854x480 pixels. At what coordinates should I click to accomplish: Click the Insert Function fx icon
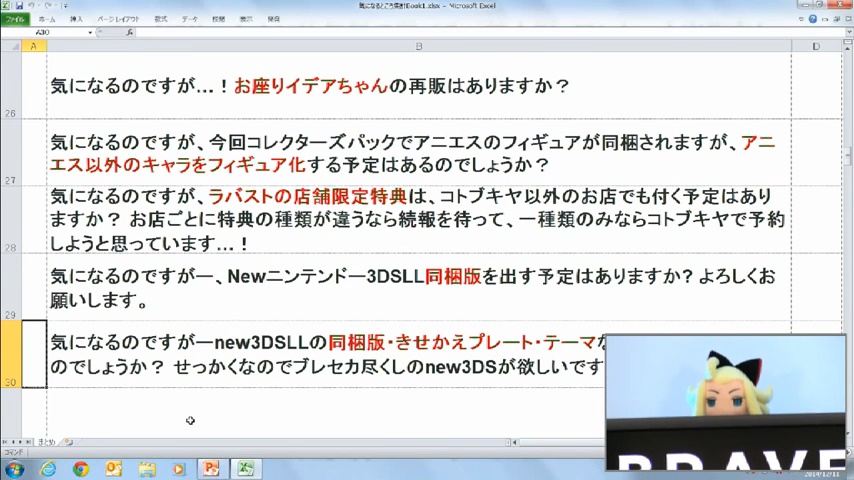pyautogui.click(x=129, y=33)
